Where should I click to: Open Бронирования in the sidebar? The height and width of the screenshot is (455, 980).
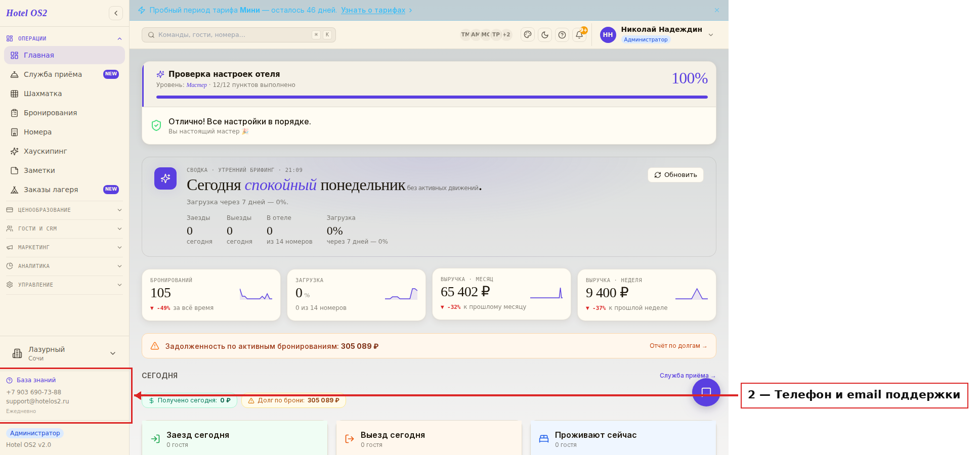[64, 113]
